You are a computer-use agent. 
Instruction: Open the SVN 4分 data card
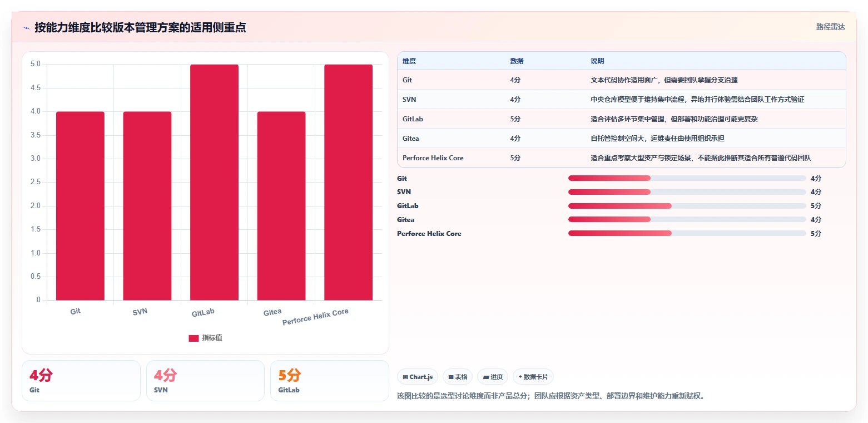pyautogui.click(x=205, y=381)
